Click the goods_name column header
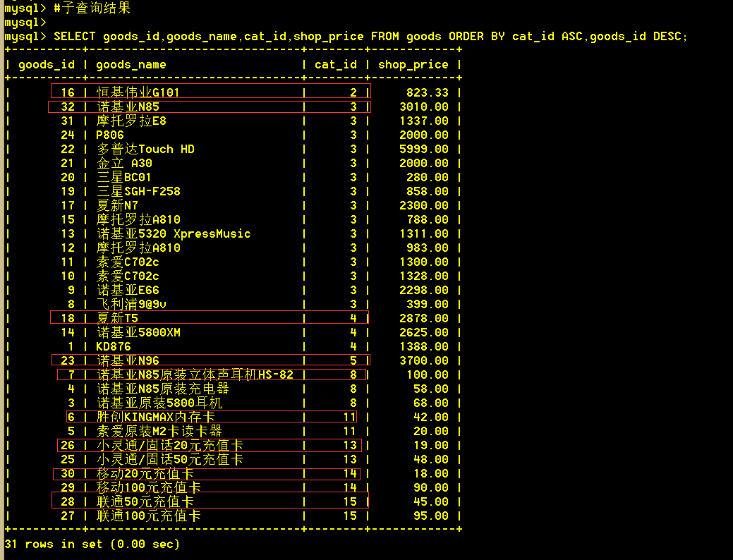 pos(131,64)
